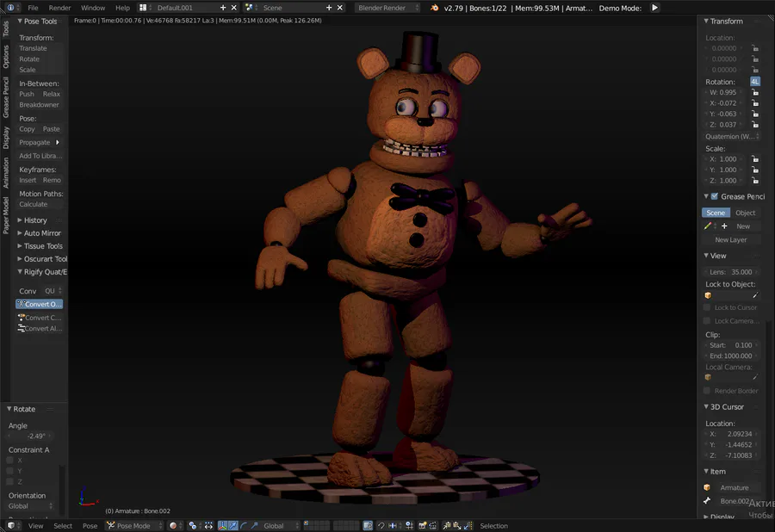Screen dimensions: 775x532
Task: Click the Blender info editor type icon
Action: (10, 8)
